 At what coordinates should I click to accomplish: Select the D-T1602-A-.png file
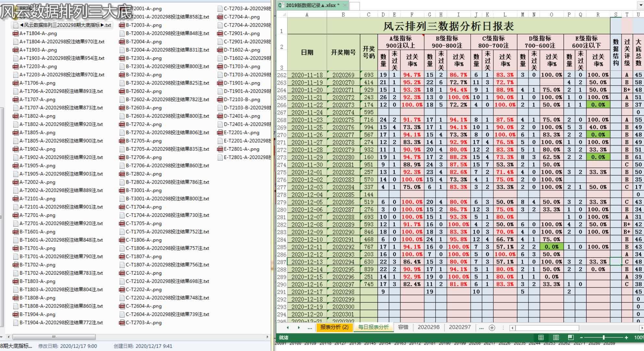tap(239, 50)
